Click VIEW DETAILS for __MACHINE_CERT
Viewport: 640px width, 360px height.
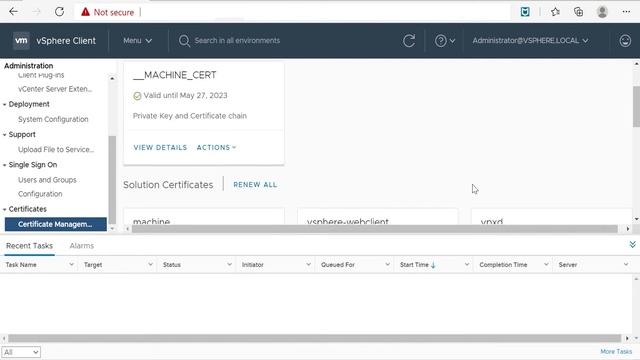click(160, 147)
